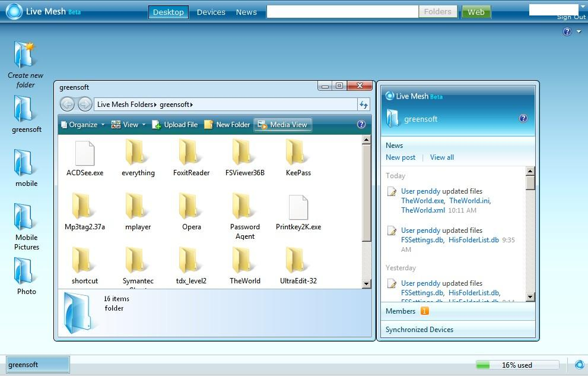The height and width of the screenshot is (376, 588).
Task: Click the file list scrollbar down arrow
Action: (366, 284)
